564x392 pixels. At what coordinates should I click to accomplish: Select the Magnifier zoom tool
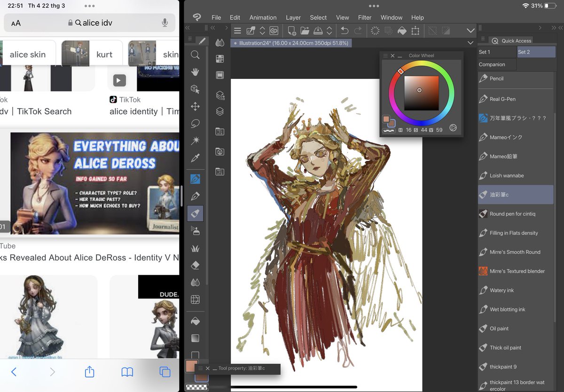coord(195,55)
